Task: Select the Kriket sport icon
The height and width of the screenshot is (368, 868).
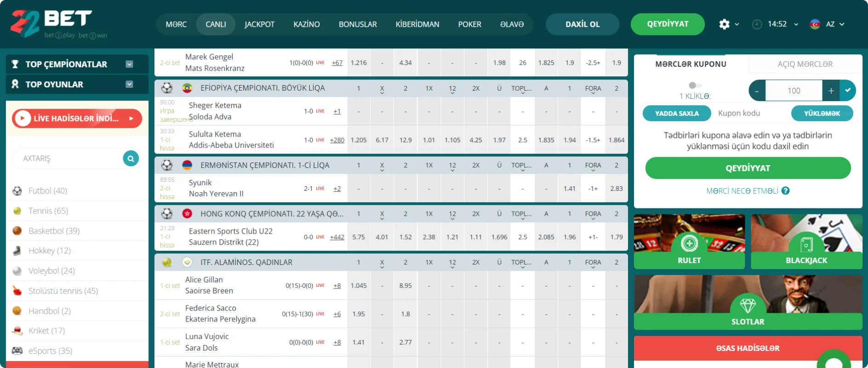Action: pos(17,331)
